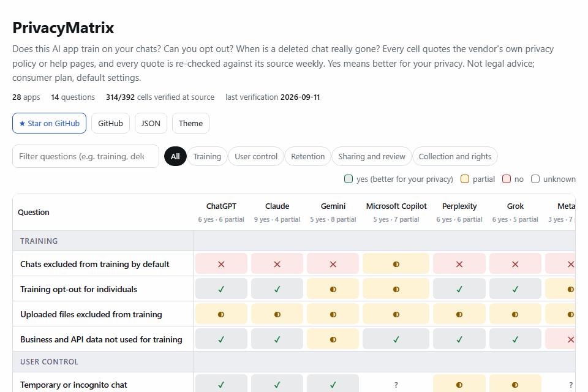
Task: Open Claude's temporary chat check cell
Action: pos(277,384)
